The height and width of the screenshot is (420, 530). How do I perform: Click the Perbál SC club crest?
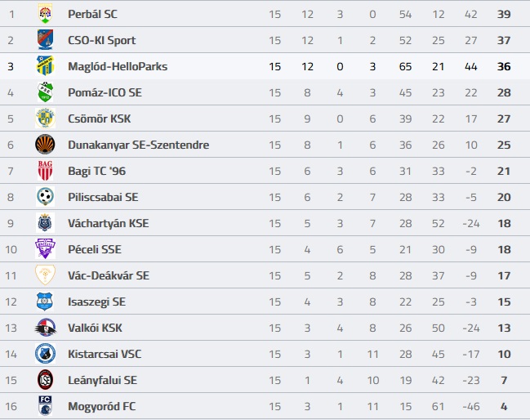45,14
